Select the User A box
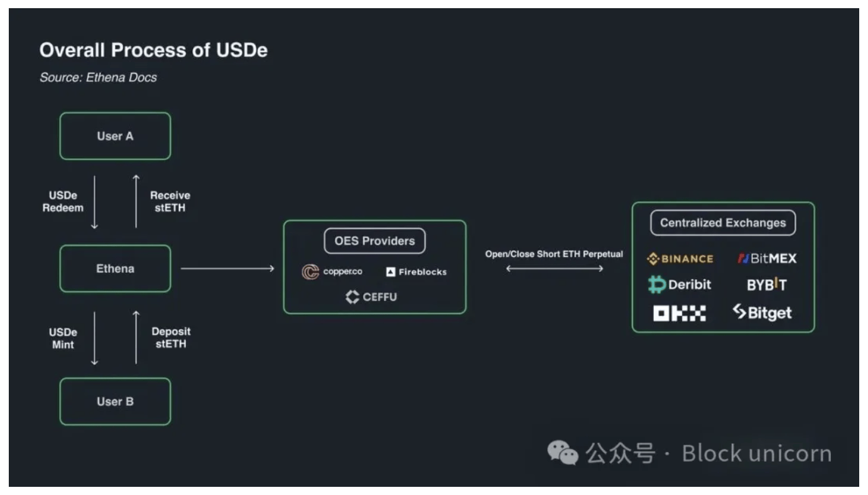868x495 pixels. [x=115, y=136]
